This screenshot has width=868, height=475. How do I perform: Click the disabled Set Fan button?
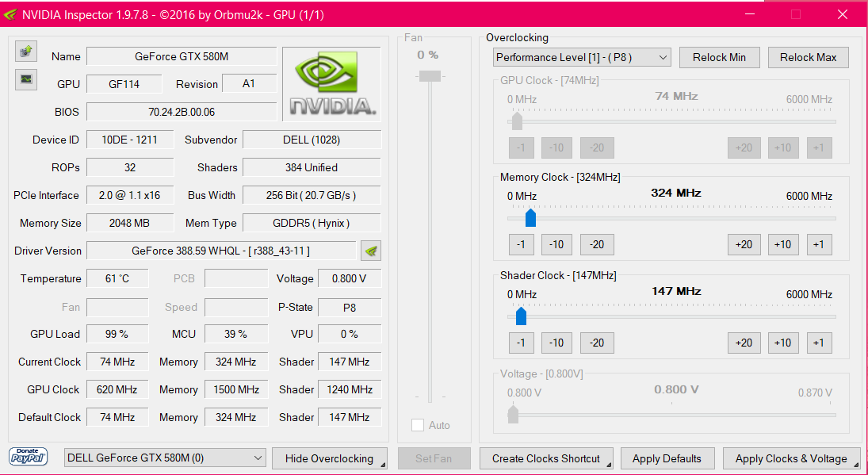pyautogui.click(x=434, y=458)
